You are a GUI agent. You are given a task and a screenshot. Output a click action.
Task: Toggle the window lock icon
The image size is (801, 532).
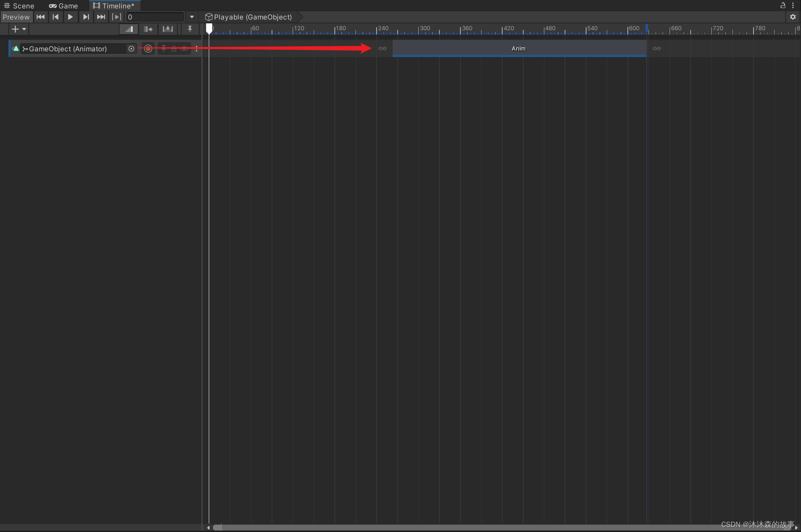[x=783, y=5]
